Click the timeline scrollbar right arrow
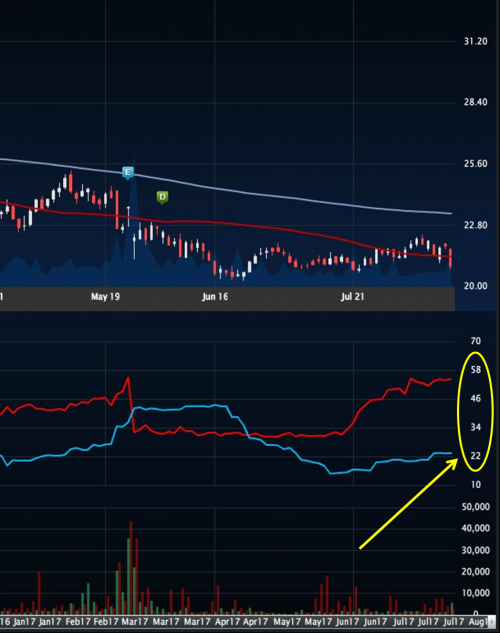This screenshot has width=500, height=633. (x=492, y=621)
